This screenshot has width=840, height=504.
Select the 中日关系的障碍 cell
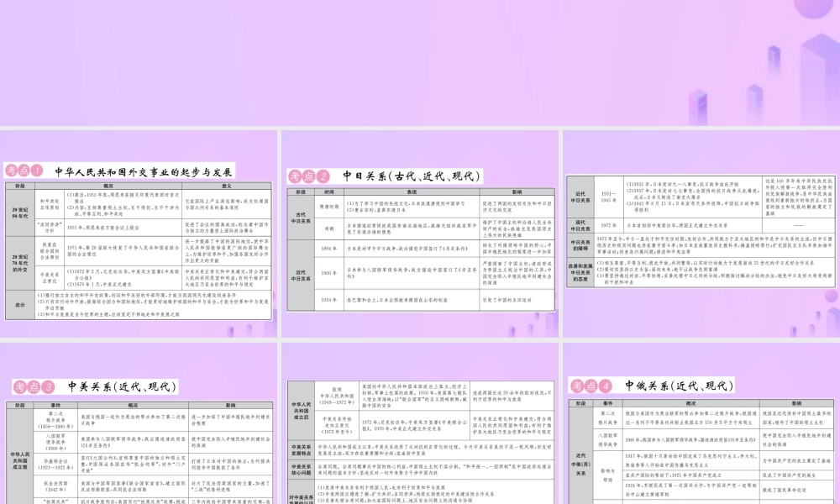[x=580, y=245]
